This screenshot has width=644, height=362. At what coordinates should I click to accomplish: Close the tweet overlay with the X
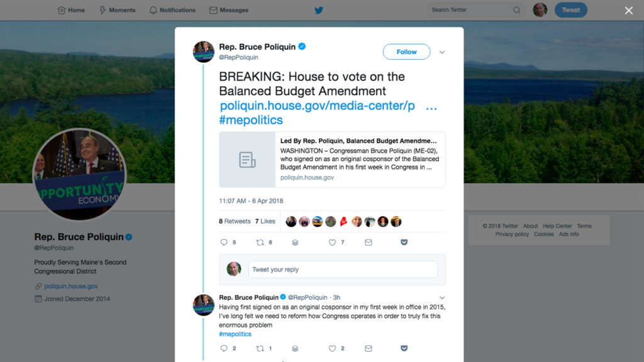tap(629, 10)
